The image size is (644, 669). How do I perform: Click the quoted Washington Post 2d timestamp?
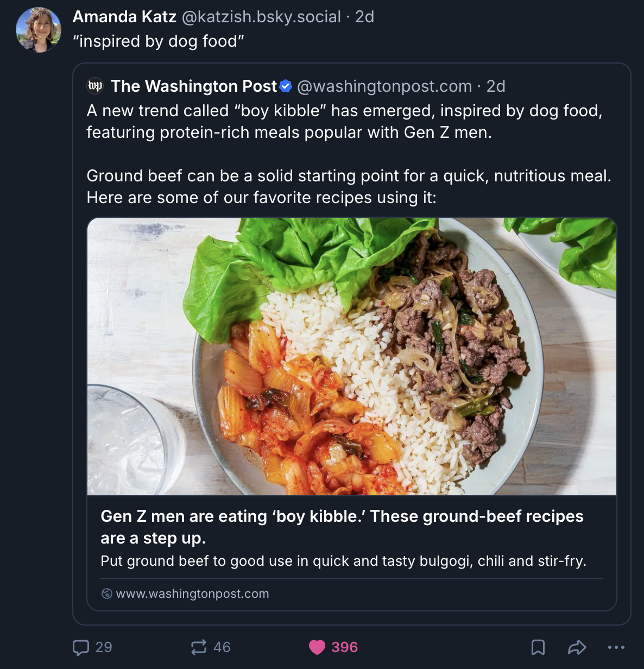pyautogui.click(x=496, y=86)
